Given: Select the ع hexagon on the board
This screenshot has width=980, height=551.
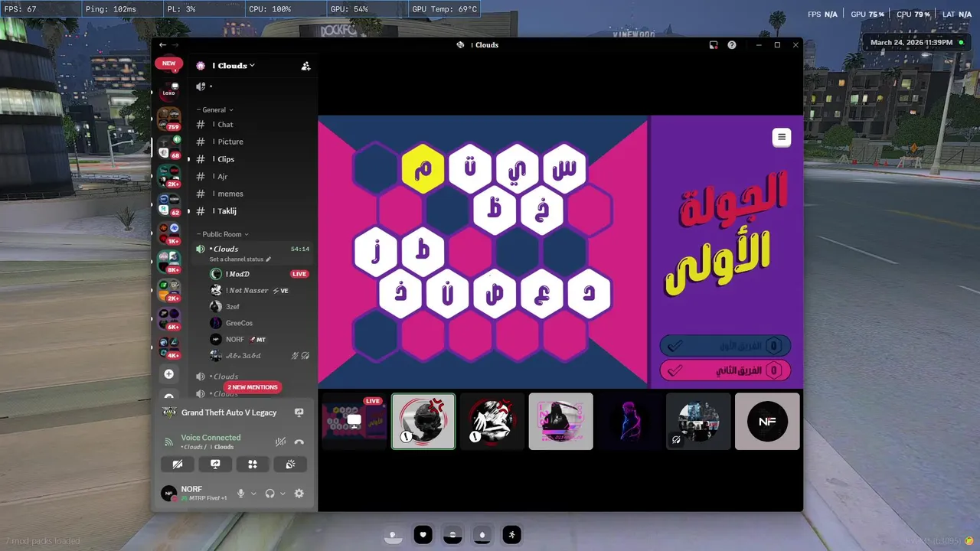Looking at the screenshot, I should (x=541, y=293).
